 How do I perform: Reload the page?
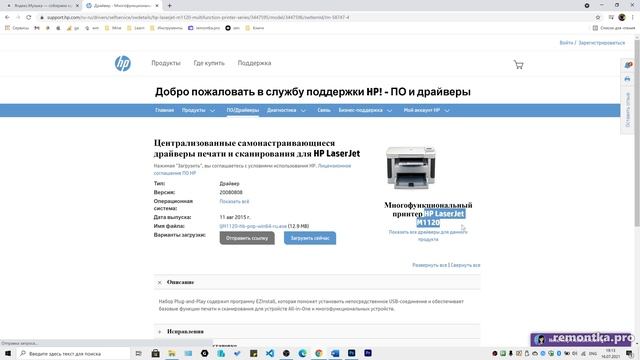[29, 17]
